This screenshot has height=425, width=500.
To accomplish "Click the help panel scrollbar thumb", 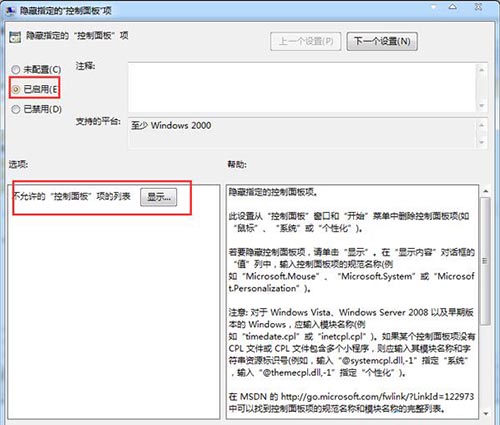I will [485, 261].
